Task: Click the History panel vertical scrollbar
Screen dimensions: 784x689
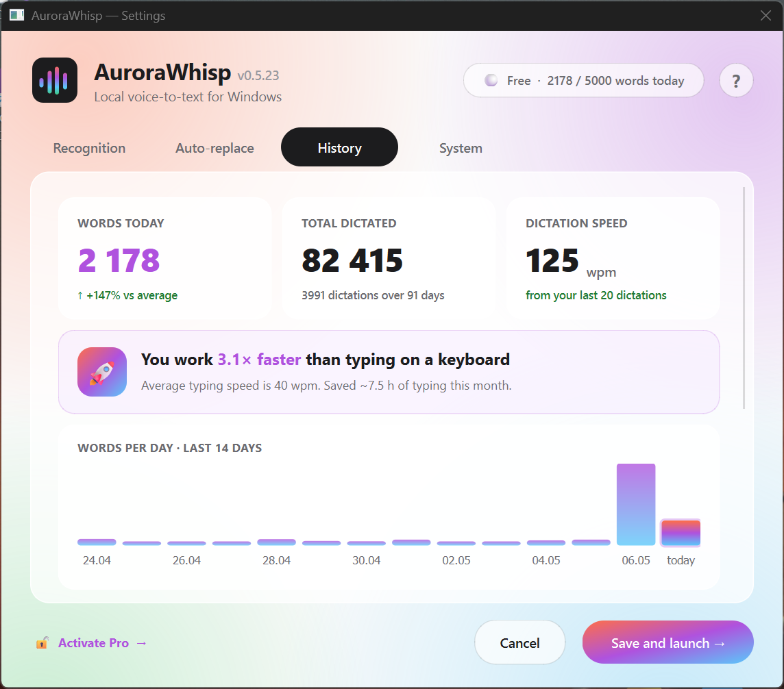Action: coord(744,299)
